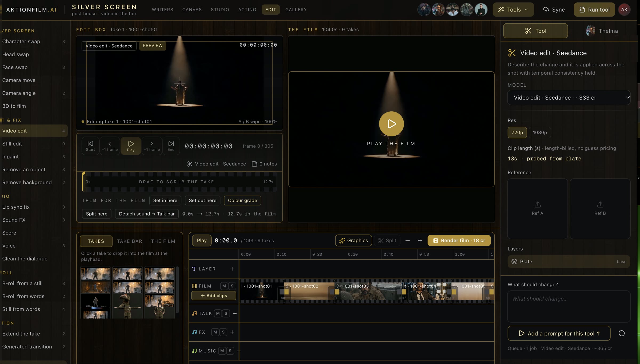Open the TAKE BAR tab
Screen dimensions: 640x364
tap(129, 241)
